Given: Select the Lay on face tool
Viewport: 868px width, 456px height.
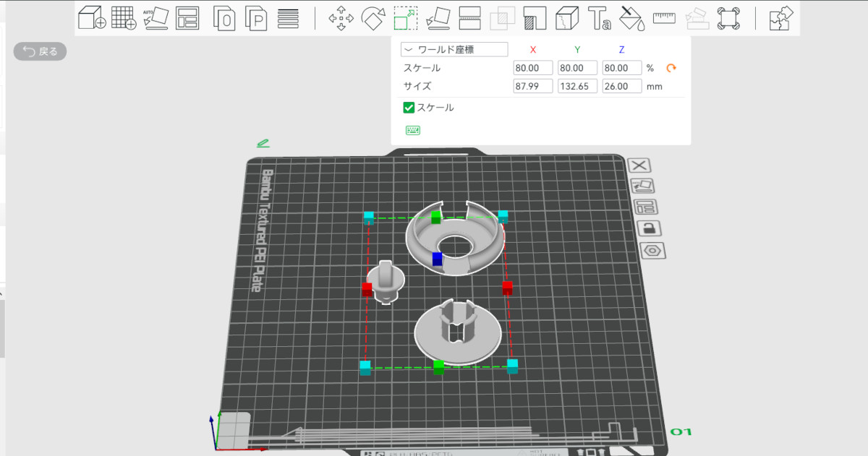Looking at the screenshot, I should [x=438, y=18].
